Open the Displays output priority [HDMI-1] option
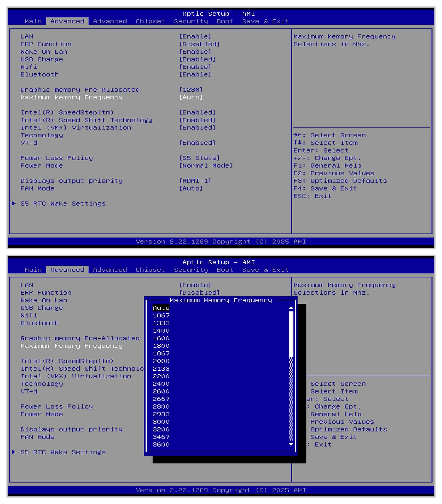The height and width of the screenshot is (504, 442). pyautogui.click(x=195, y=181)
